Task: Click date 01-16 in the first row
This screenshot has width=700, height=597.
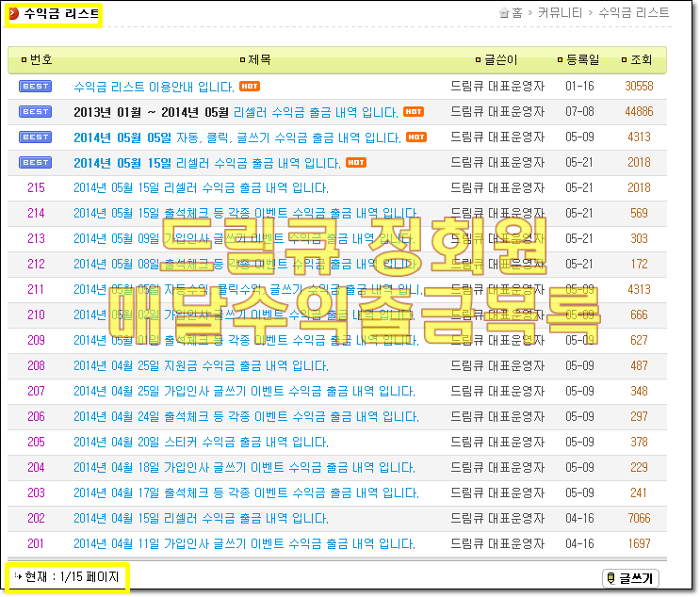Action: click(579, 86)
